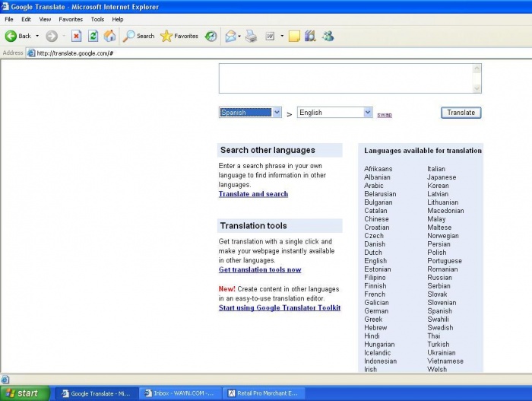Switch to Google Translate taskbar button
Screen dimensions: 532x401
(97, 393)
